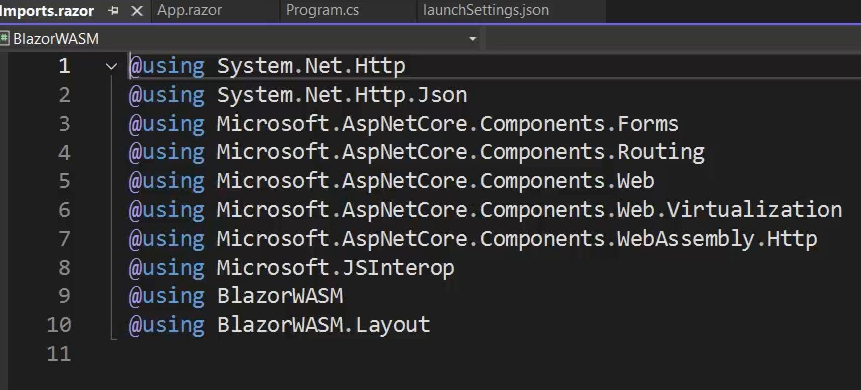
Task: Select the Imports.razor tab
Action: (x=47, y=11)
